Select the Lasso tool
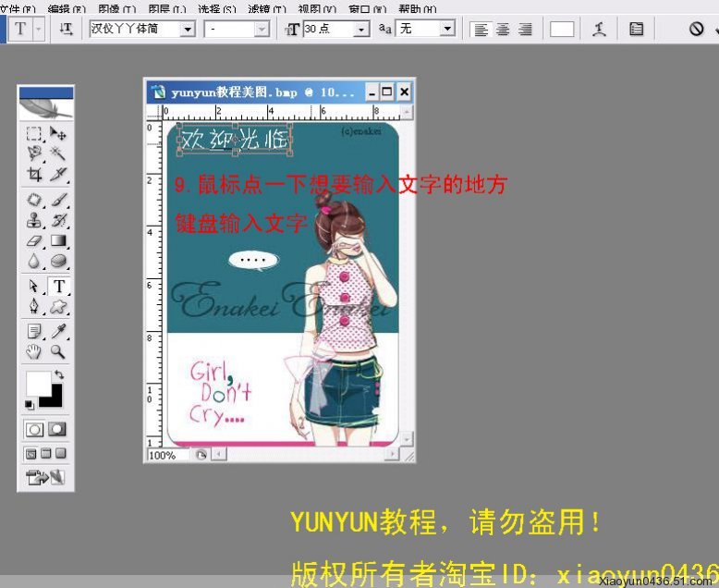 pos(34,153)
